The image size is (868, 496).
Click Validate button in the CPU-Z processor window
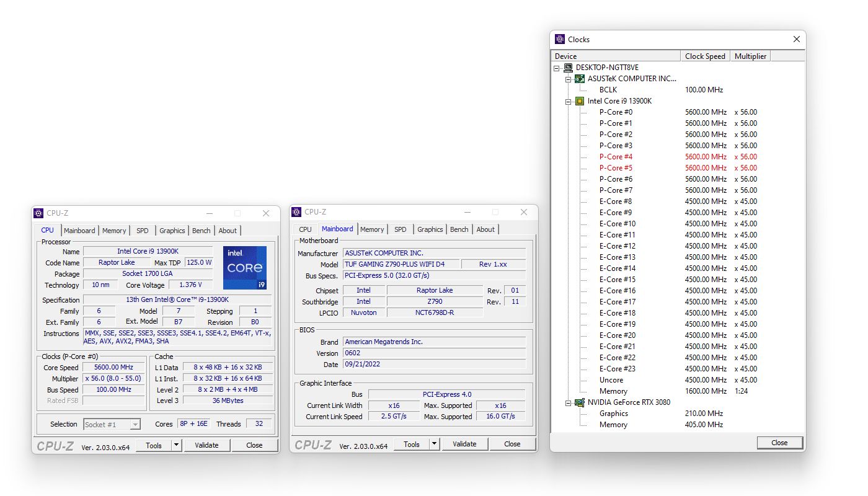[206, 445]
